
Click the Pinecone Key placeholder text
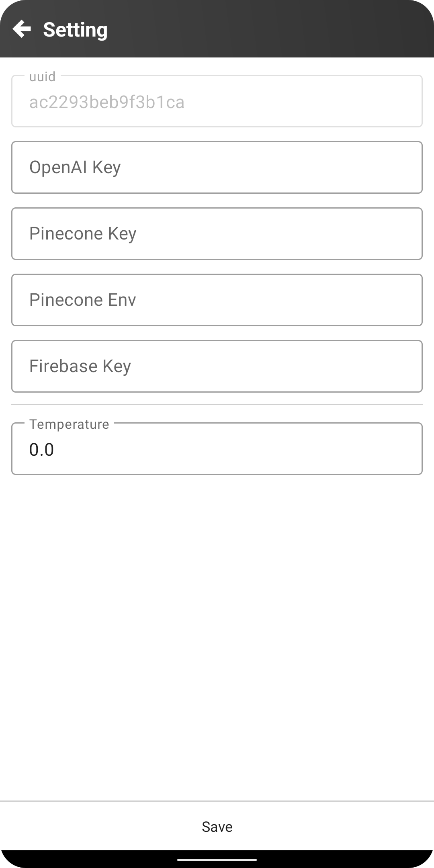pos(83,233)
